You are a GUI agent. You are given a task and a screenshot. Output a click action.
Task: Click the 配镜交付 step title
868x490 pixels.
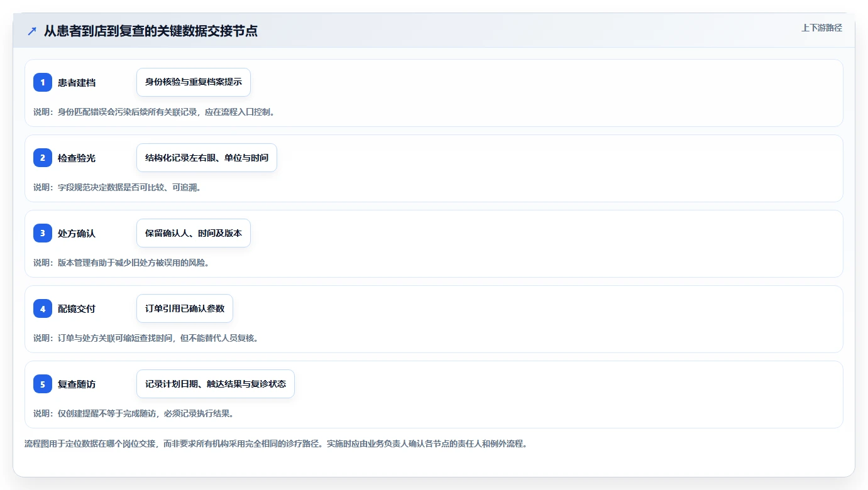tap(77, 309)
